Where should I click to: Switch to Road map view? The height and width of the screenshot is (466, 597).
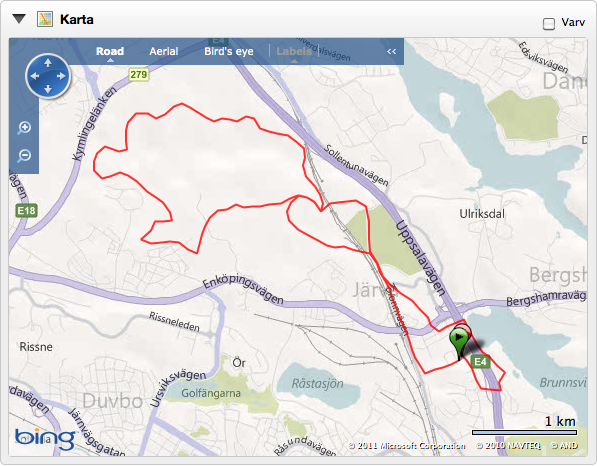coord(110,51)
